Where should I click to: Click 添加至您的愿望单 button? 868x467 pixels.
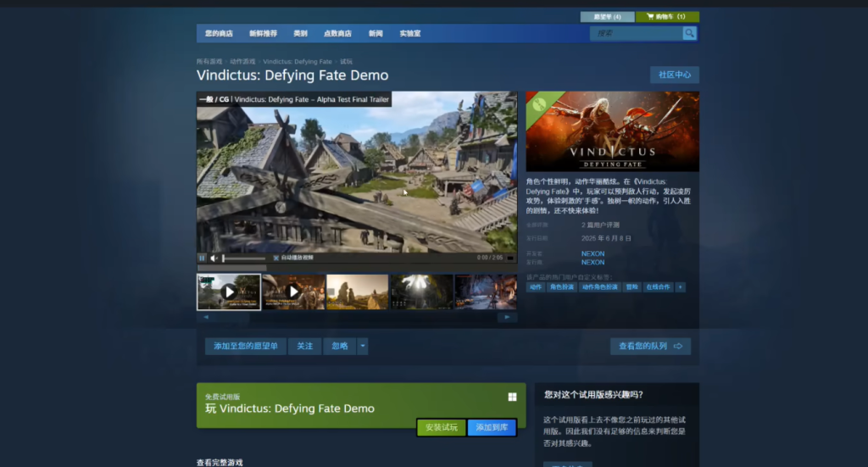click(x=246, y=346)
